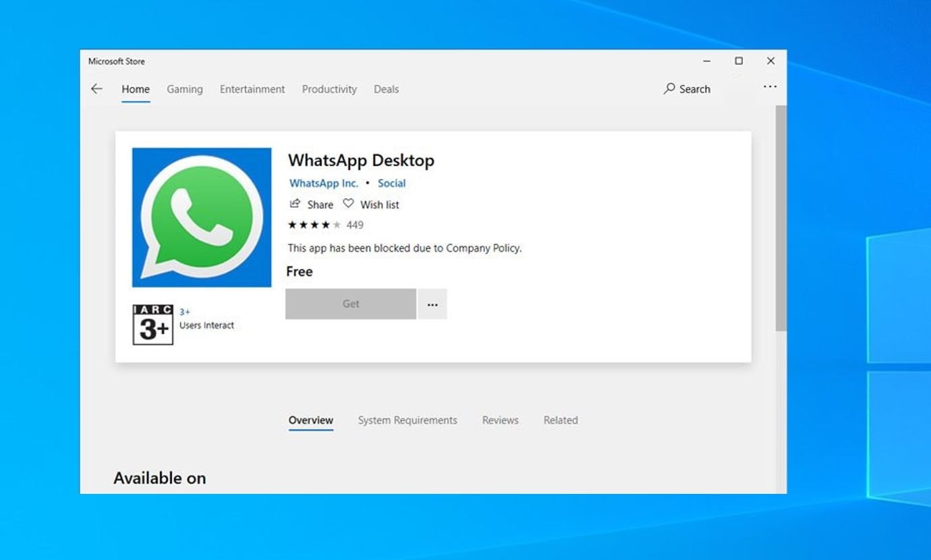Viewport: 931px width, 560px height.
Task: Click the star rating row with 449 ratings
Action: 326,225
